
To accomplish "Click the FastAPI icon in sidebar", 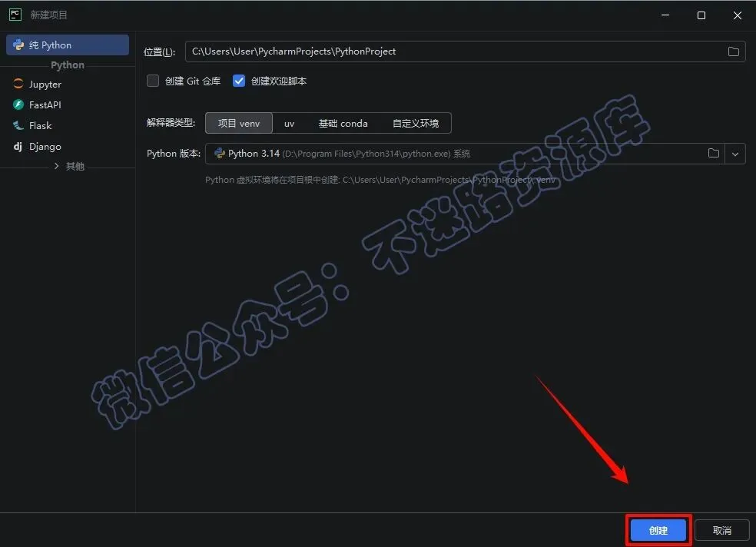I will (x=18, y=104).
